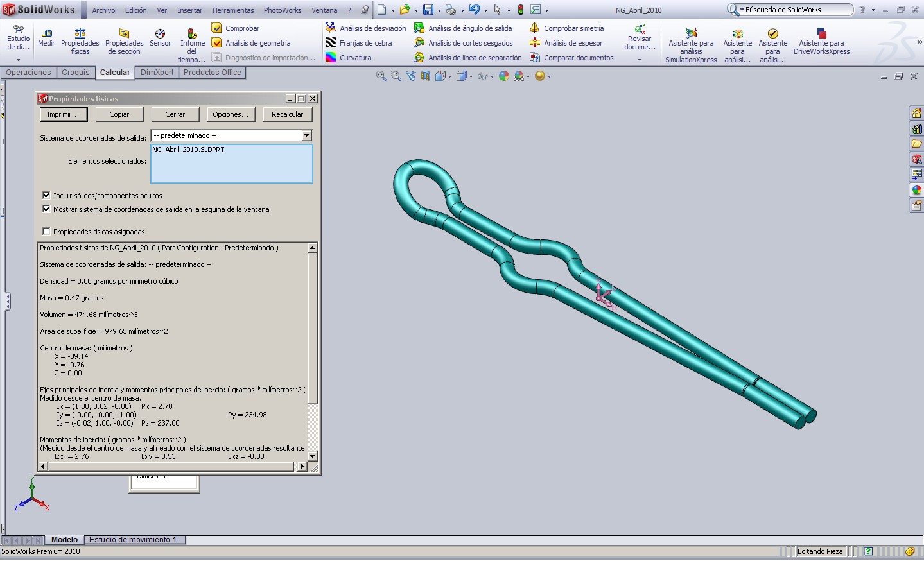Expand the Estudio de diseño dropdown arrow
Viewport: 924px width, 561px height.
click(18, 60)
